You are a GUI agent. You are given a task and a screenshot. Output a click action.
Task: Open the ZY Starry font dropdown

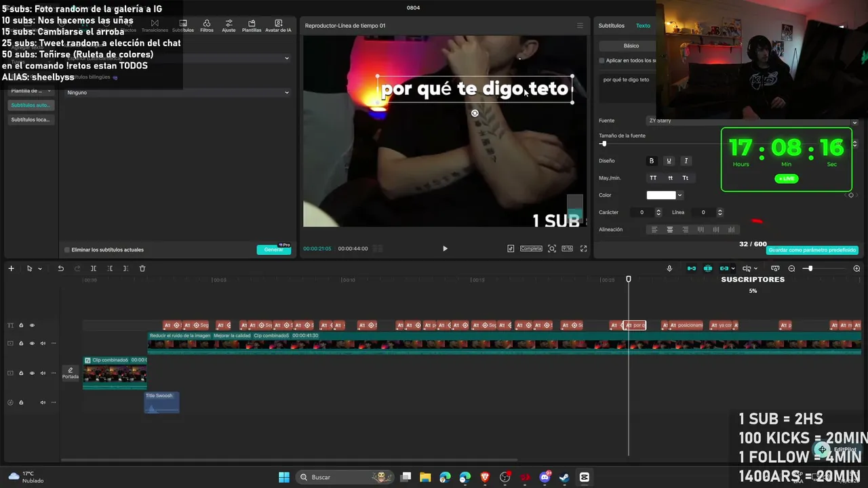[753, 121]
